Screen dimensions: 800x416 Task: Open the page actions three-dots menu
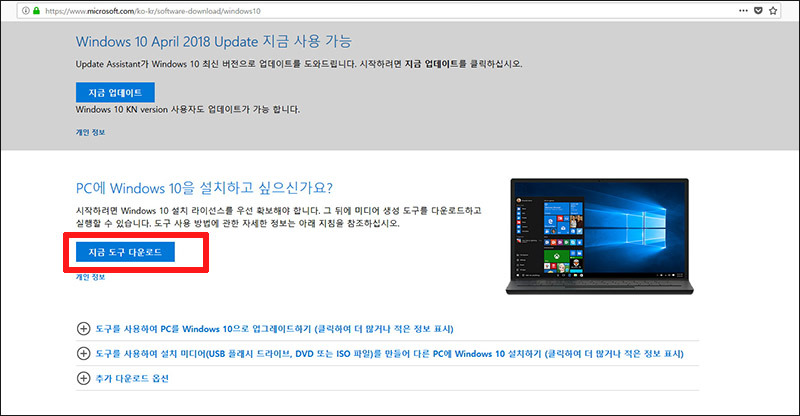point(743,10)
